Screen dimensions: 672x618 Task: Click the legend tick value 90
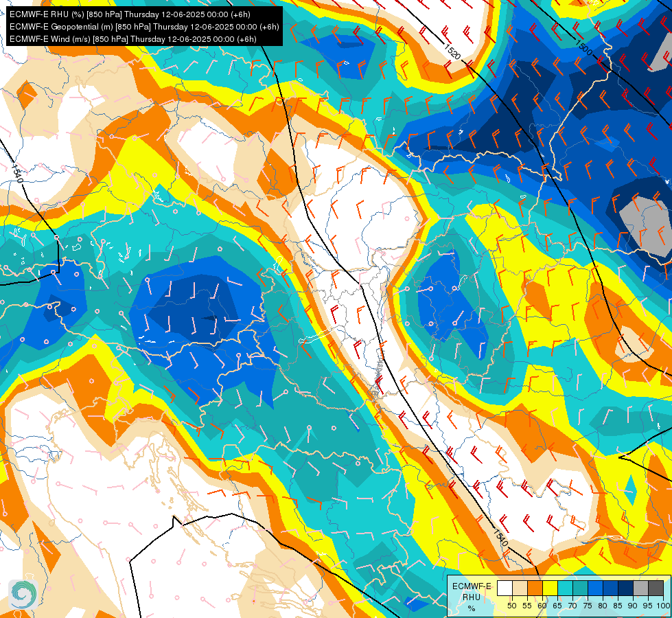coord(633,606)
